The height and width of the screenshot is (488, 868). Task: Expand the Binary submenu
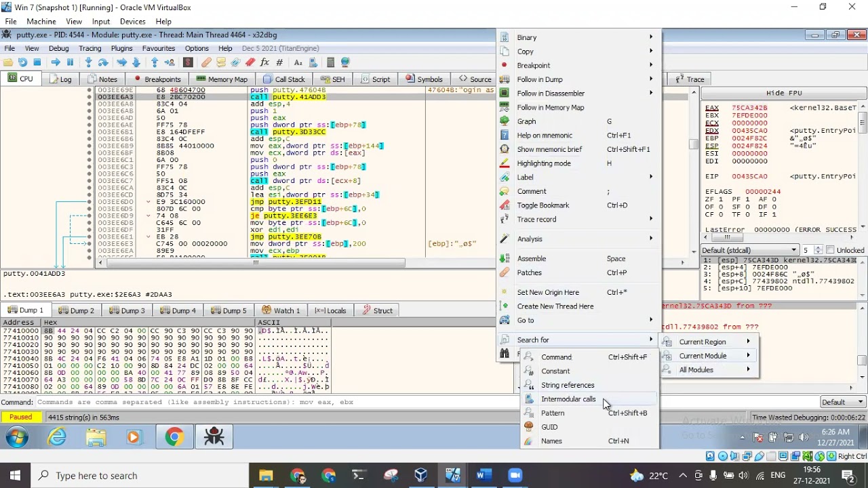[579, 37]
